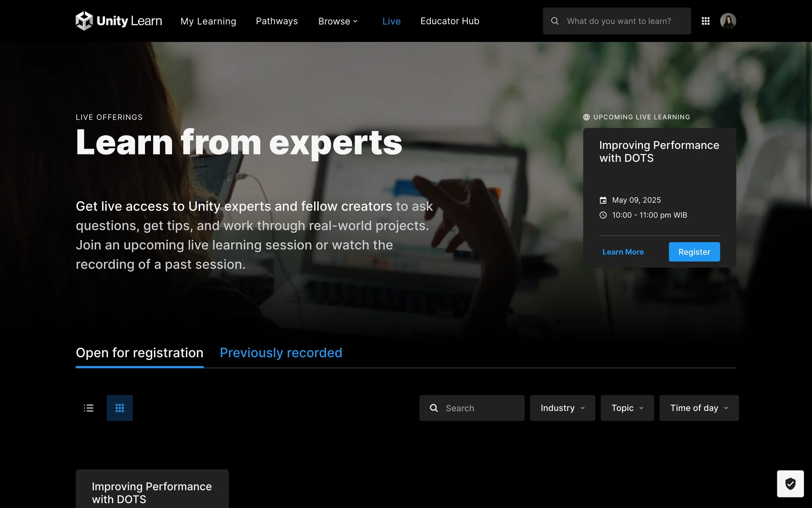The image size is (812, 508).
Task: Switch to list view layout
Action: [88, 408]
